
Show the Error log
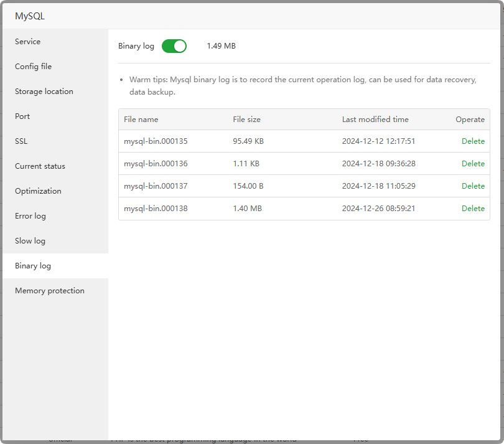click(30, 216)
